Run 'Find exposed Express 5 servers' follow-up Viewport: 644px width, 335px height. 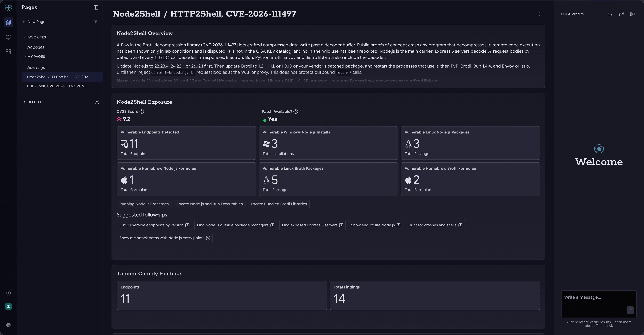(312, 225)
